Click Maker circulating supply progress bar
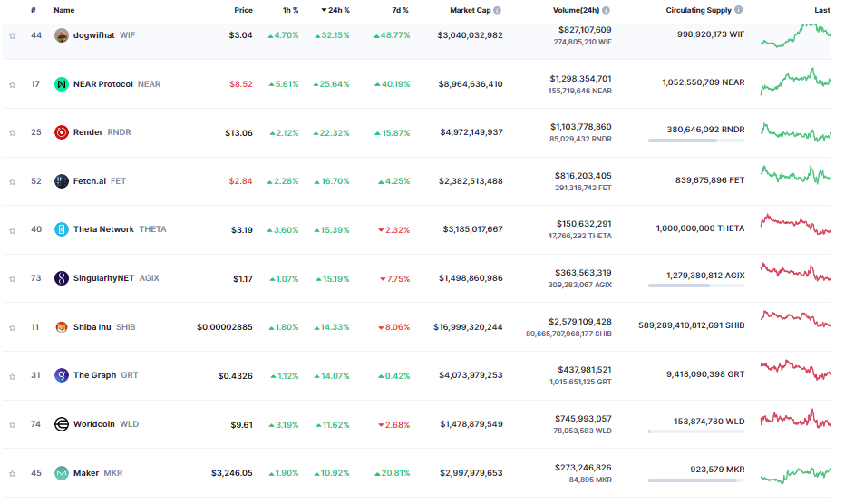 pos(696,480)
